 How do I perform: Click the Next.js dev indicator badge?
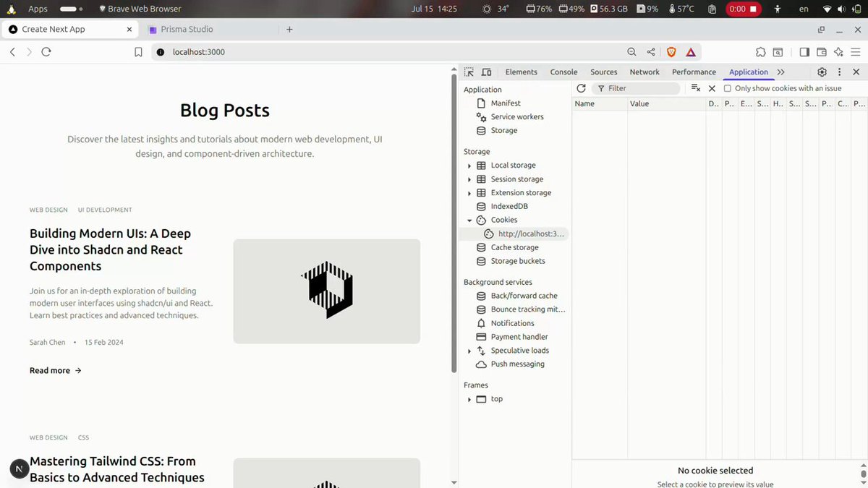coord(19,469)
